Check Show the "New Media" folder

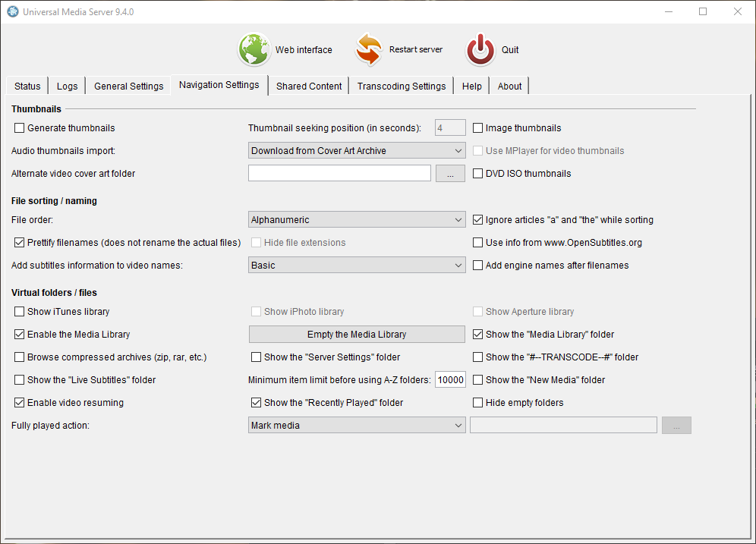click(477, 379)
